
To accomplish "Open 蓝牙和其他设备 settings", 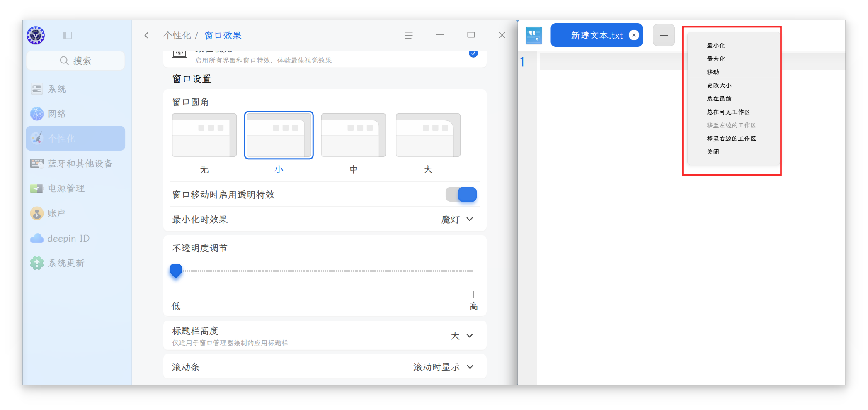I will pyautogui.click(x=75, y=164).
